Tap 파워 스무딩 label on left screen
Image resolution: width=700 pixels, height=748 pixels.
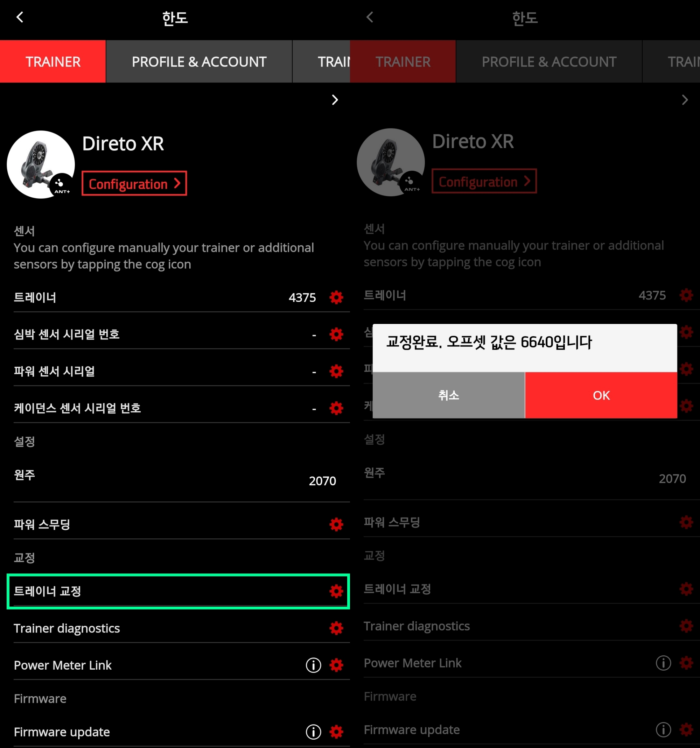(42, 524)
